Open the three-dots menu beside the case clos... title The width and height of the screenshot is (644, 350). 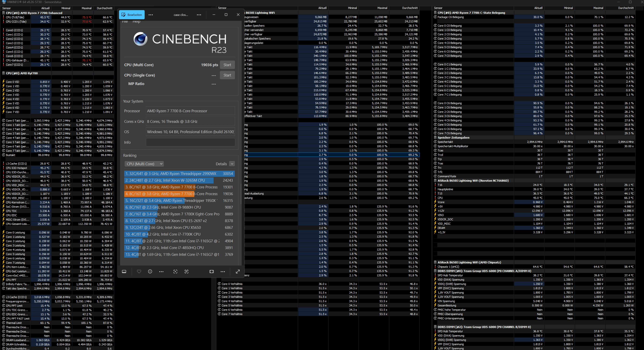(199, 15)
